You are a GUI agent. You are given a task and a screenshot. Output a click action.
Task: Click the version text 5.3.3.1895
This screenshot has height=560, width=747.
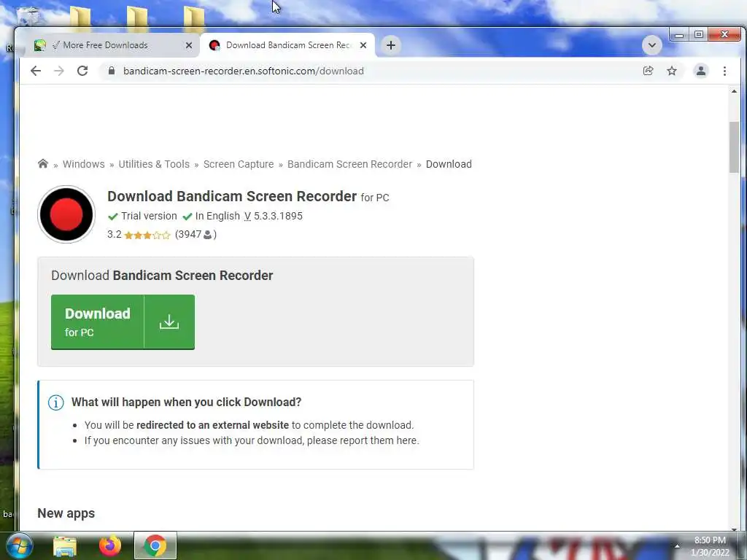(278, 216)
